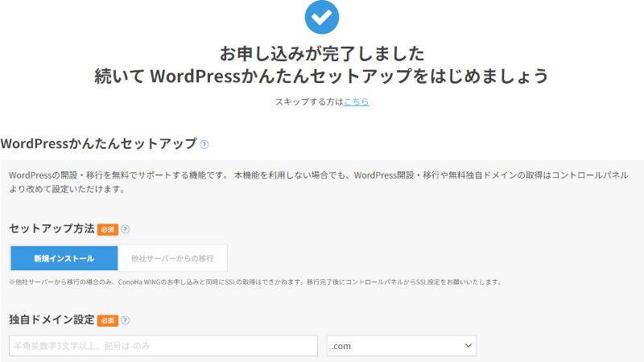
Task: Open help icon next to 独自ドメイン設定
Action: [125, 320]
